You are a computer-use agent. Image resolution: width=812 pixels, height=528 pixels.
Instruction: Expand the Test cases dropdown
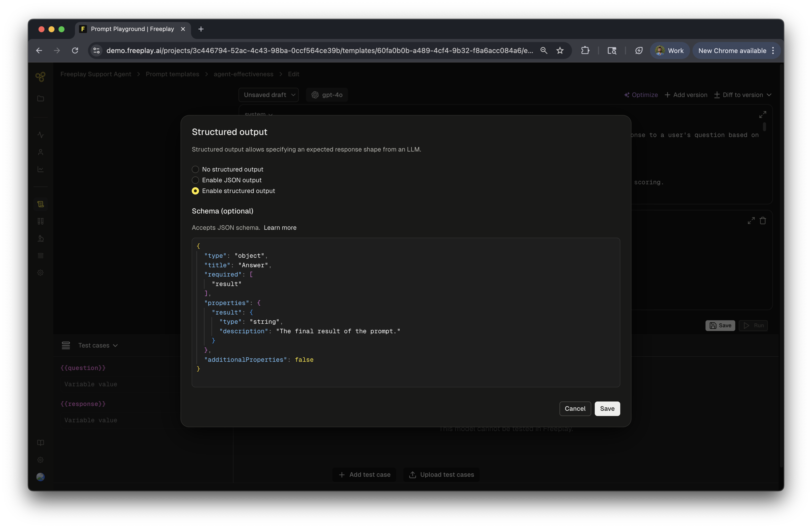tap(97, 345)
